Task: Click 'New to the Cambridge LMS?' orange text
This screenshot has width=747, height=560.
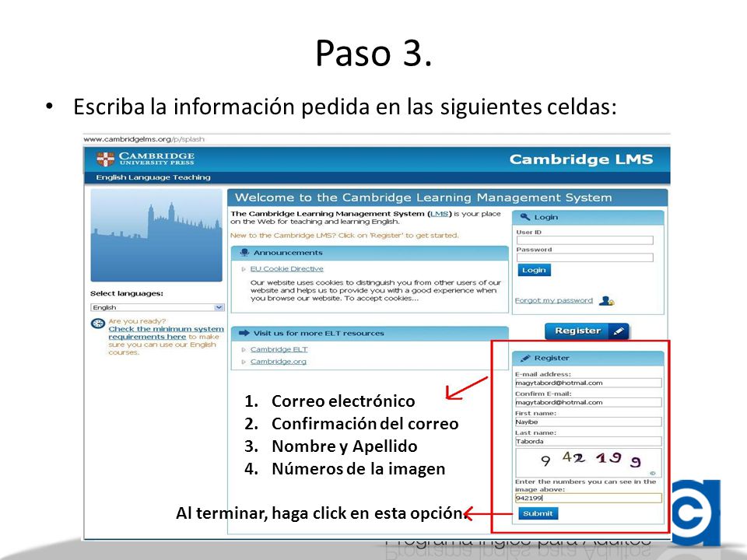Action: click(345, 235)
